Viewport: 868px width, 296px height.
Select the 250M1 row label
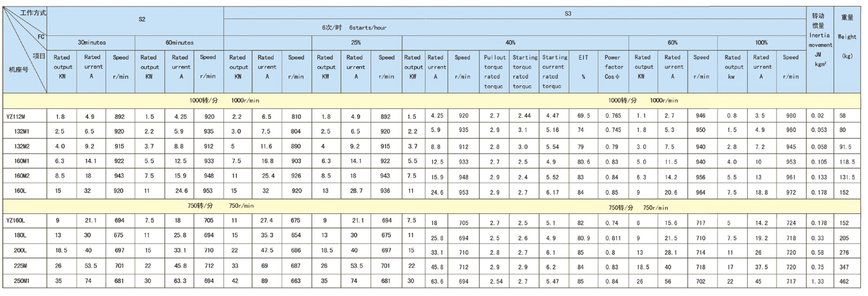pyautogui.click(x=24, y=280)
